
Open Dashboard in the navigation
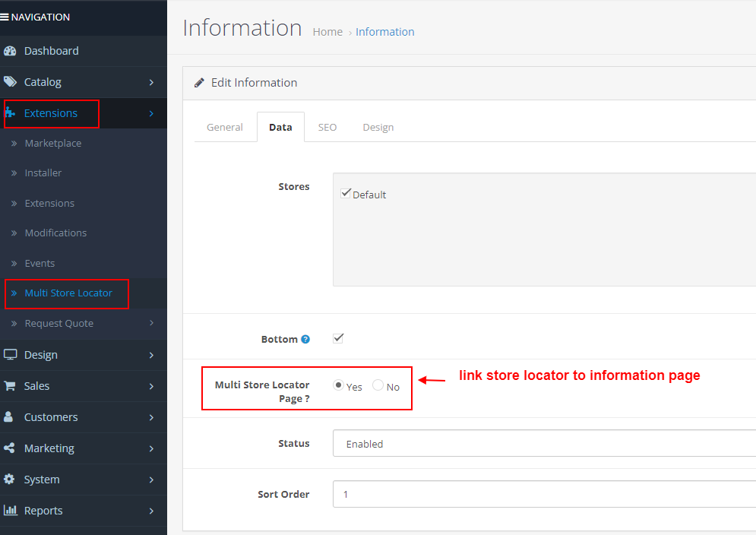point(84,51)
